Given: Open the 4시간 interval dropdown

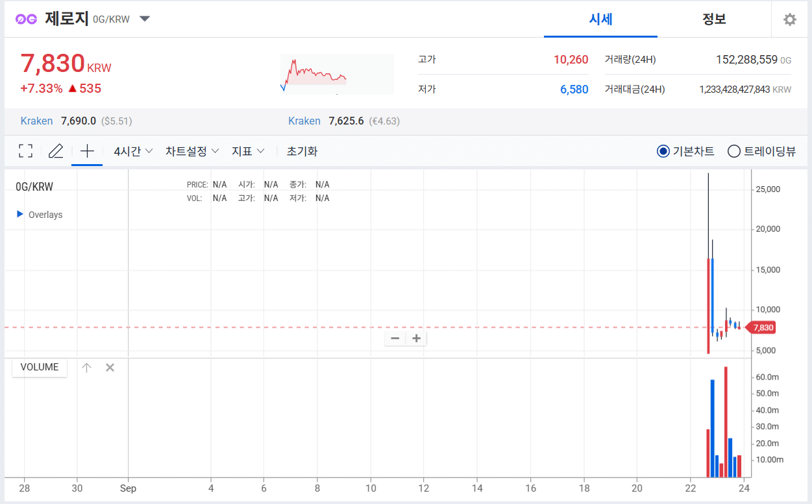Looking at the screenshot, I should coord(133,151).
